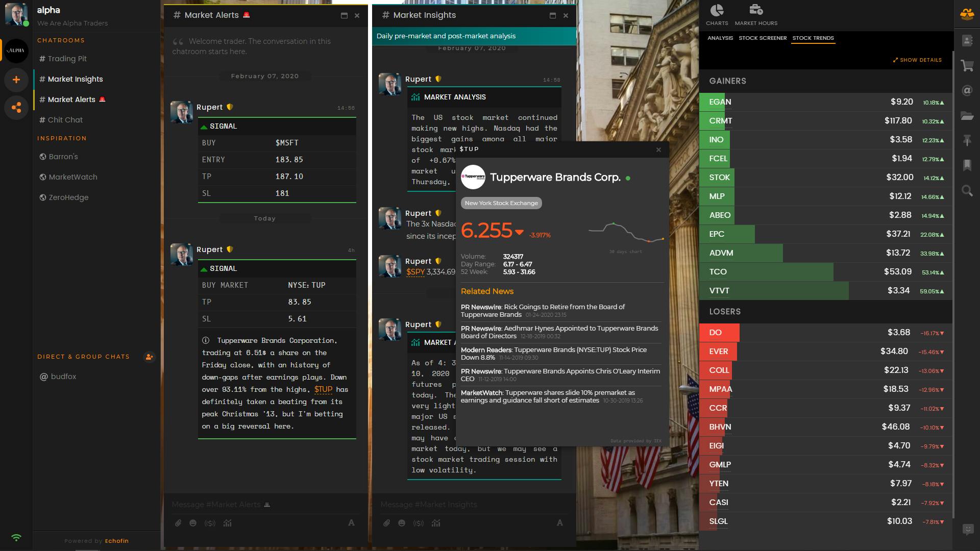
Task: Open the Barron's inspiration link
Action: (x=97, y=157)
